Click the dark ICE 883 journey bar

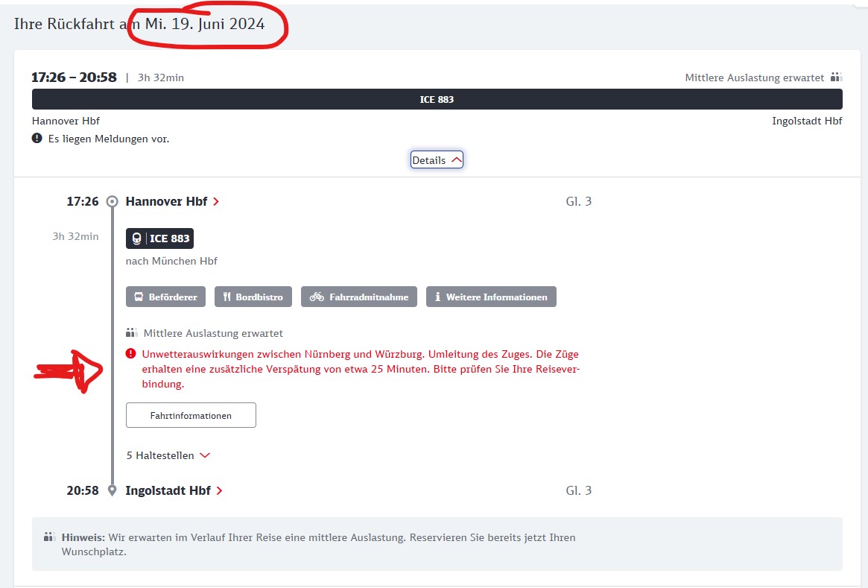437,99
